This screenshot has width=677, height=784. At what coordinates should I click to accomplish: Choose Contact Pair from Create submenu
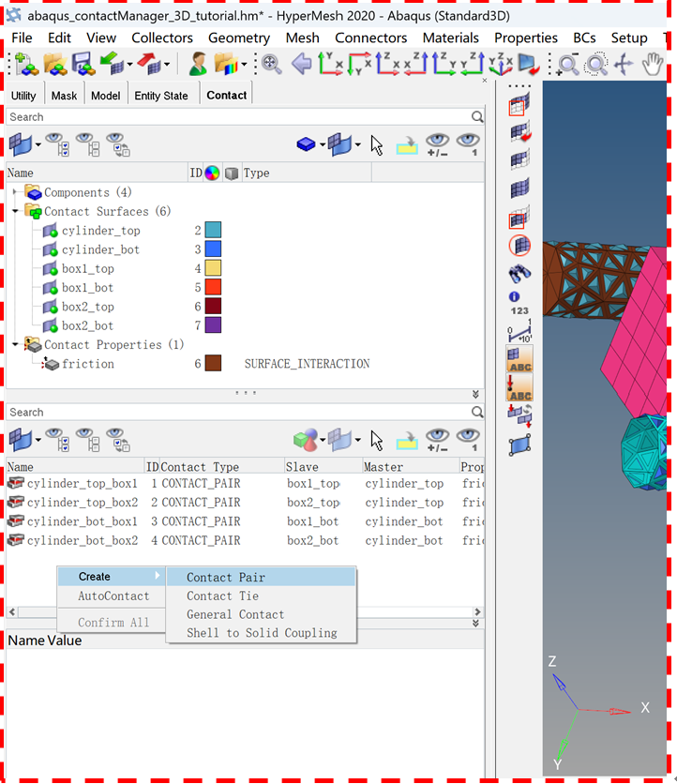point(261,577)
